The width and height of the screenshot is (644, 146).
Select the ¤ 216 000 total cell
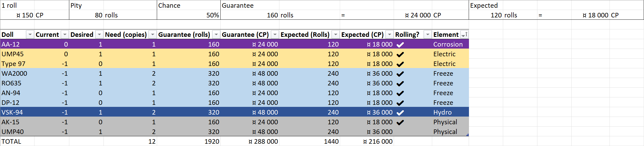tap(367, 141)
